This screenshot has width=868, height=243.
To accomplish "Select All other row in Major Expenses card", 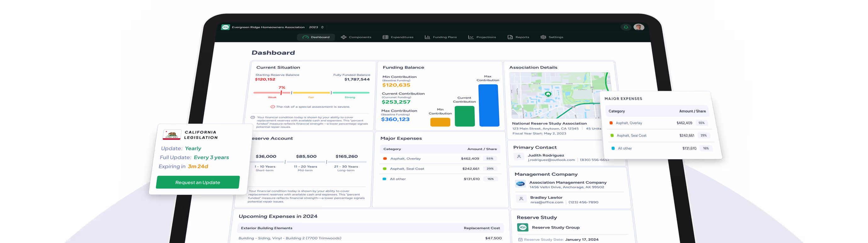I will click(439, 179).
